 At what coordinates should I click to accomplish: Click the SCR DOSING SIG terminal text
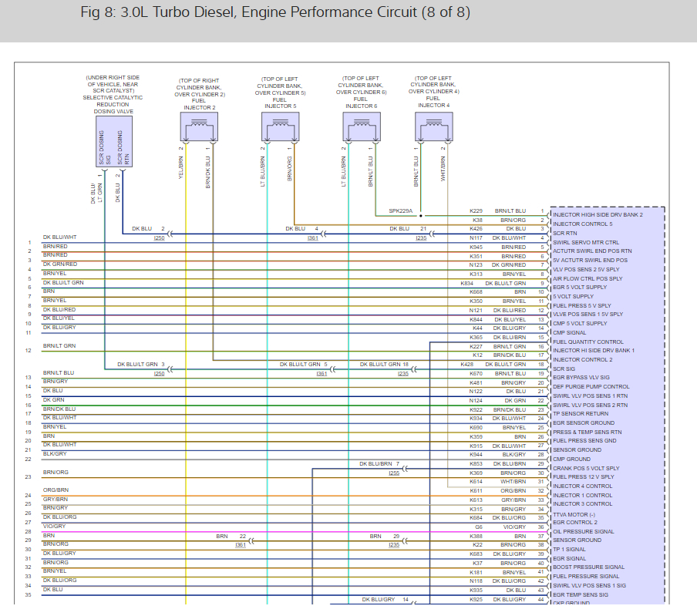point(104,147)
